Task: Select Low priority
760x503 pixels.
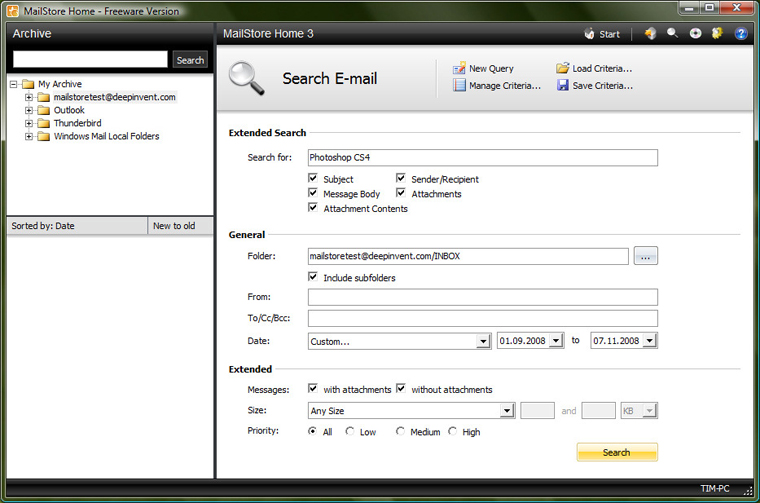Action: tap(349, 431)
